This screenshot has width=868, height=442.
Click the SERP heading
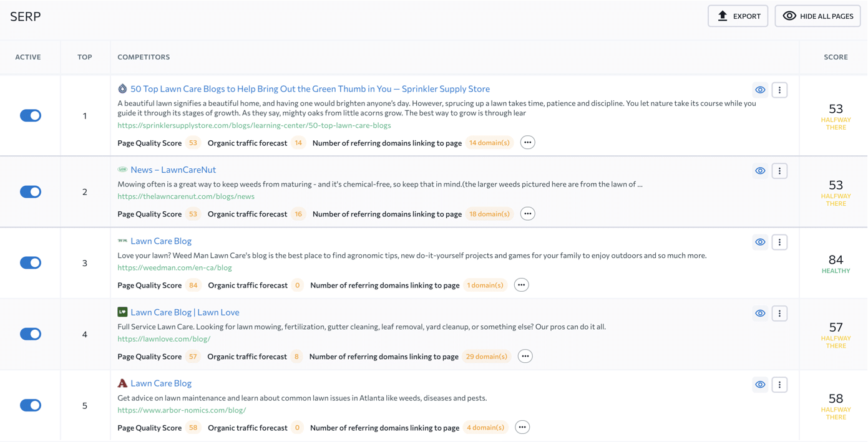point(26,17)
